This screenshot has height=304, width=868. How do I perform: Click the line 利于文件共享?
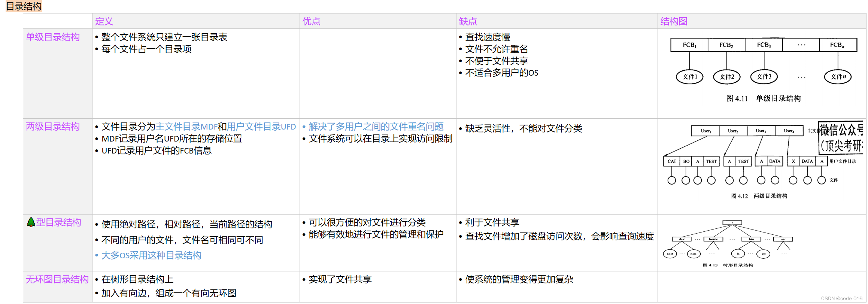492,222
